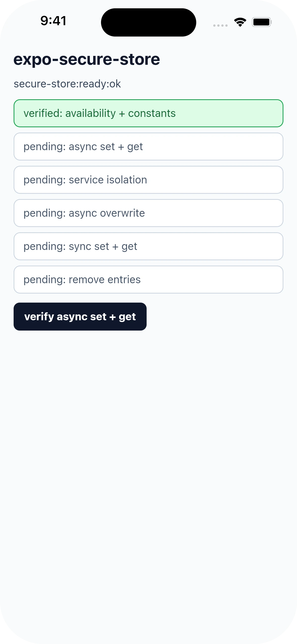The height and width of the screenshot is (644, 297).
Task: Select the verified: availability + constants row
Action: tap(148, 113)
